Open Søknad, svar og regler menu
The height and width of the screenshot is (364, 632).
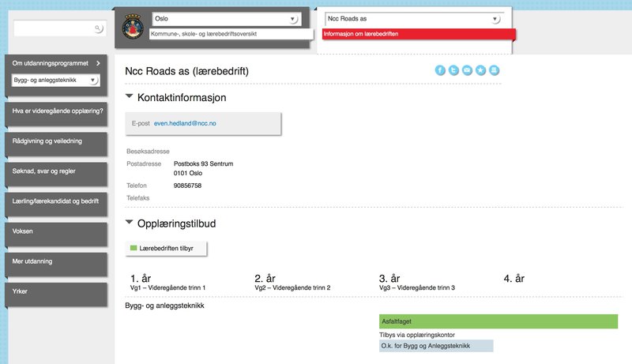tap(56, 174)
